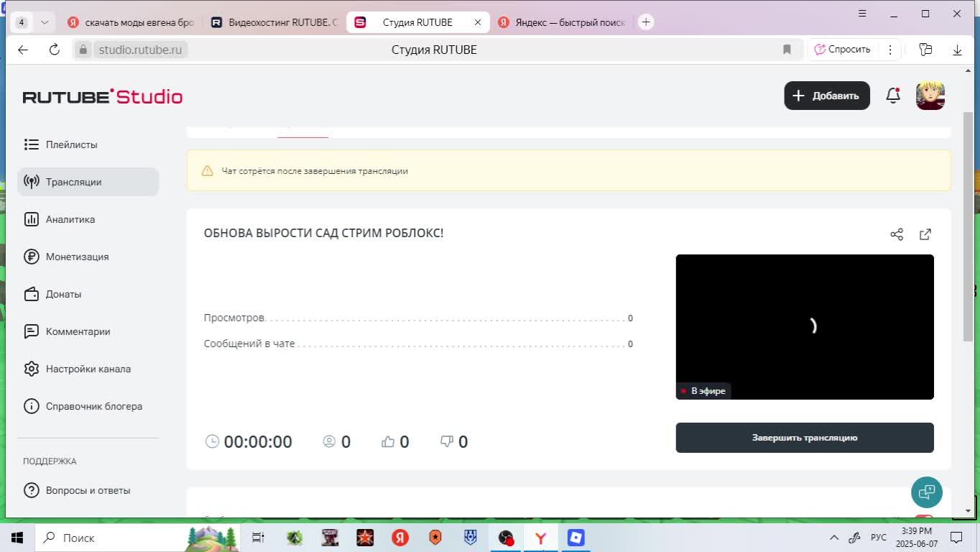Open the support chat floating button
980x552 pixels.
click(927, 492)
